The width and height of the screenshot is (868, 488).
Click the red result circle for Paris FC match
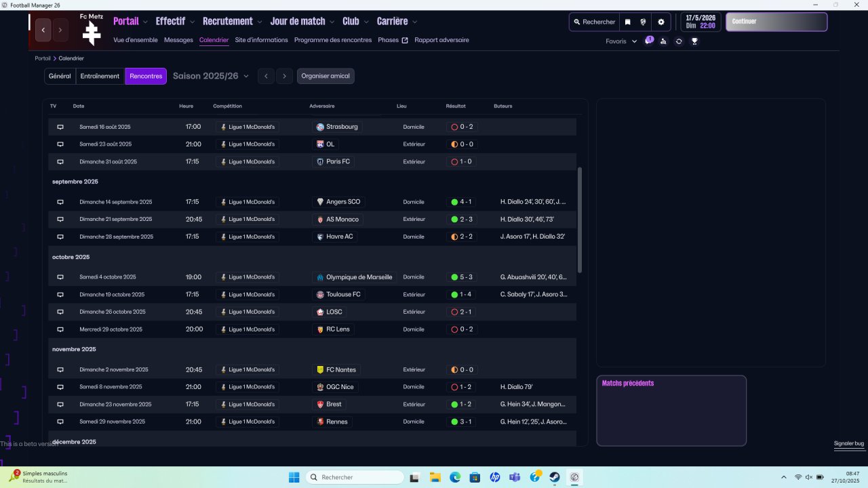click(x=454, y=162)
